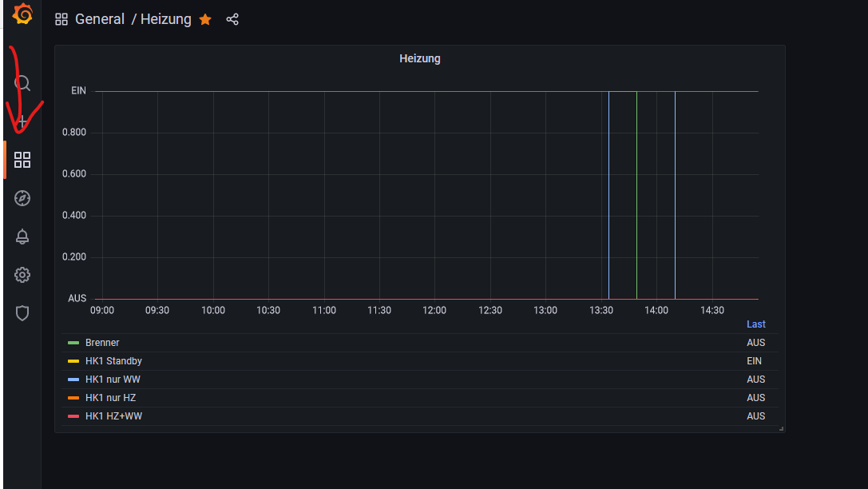Toggle HK1 Standby series visibility
868x489 pixels.
point(113,361)
